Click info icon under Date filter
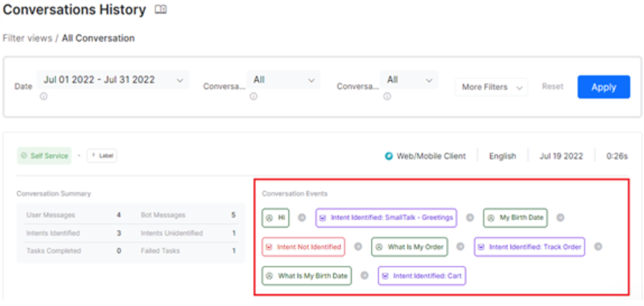This screenshot has width=644, height=306. (43, 97)
